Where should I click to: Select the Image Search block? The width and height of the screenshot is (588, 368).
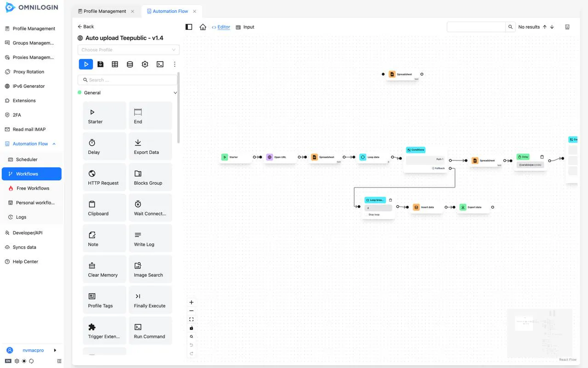[150, 269]
